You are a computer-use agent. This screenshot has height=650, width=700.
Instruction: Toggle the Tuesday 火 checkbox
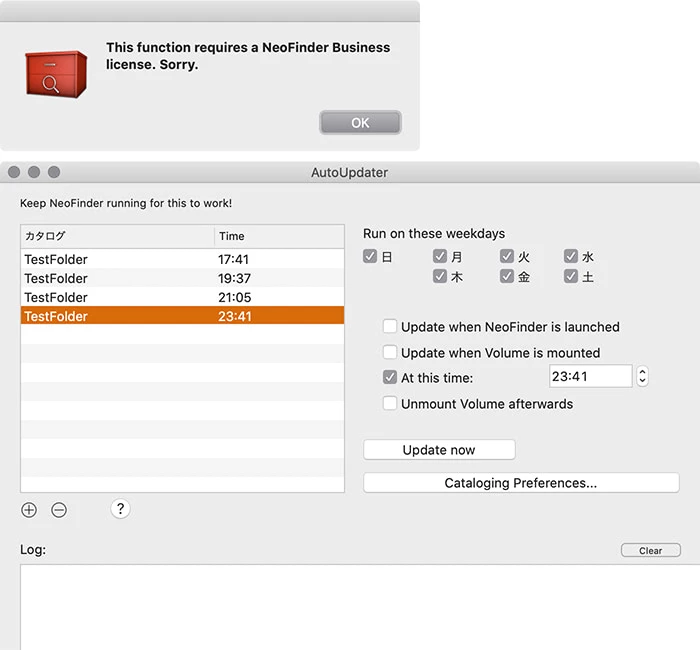point(507,256)
